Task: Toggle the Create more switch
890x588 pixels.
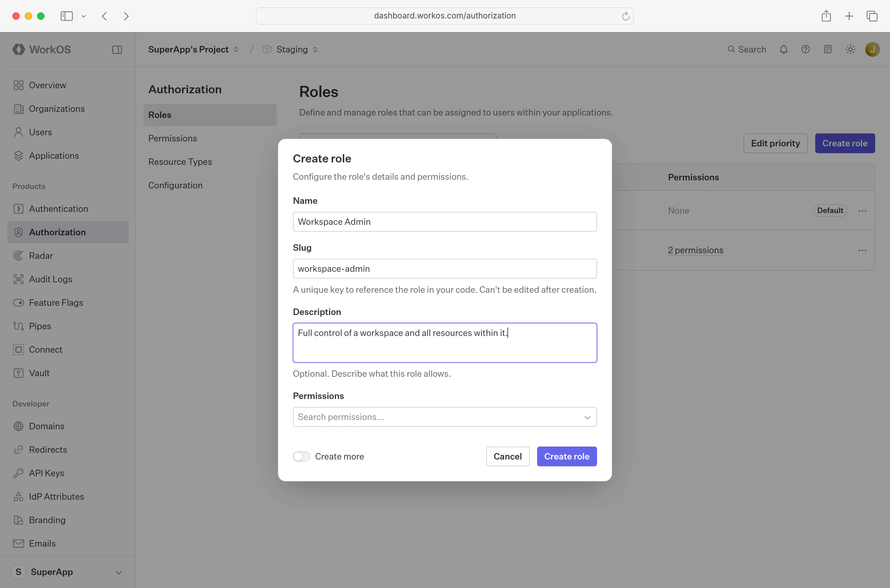Action: [x=301, y=456]
